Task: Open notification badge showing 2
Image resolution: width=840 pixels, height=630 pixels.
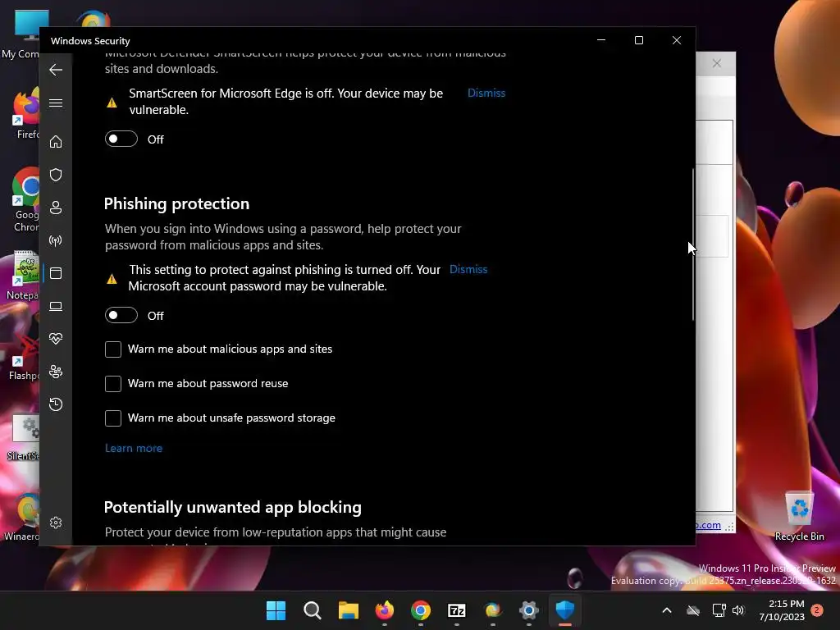Action: click(x=817, y=610)
